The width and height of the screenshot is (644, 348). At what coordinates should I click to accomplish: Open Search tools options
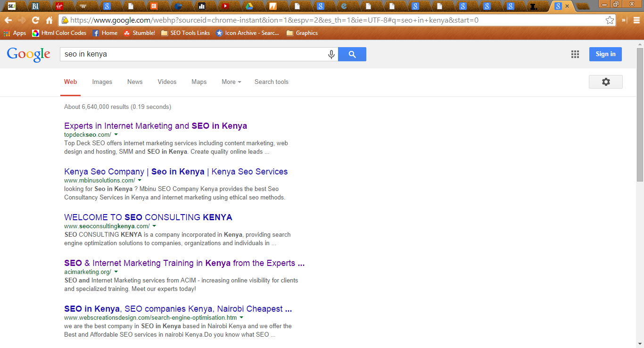pos(272,82)
